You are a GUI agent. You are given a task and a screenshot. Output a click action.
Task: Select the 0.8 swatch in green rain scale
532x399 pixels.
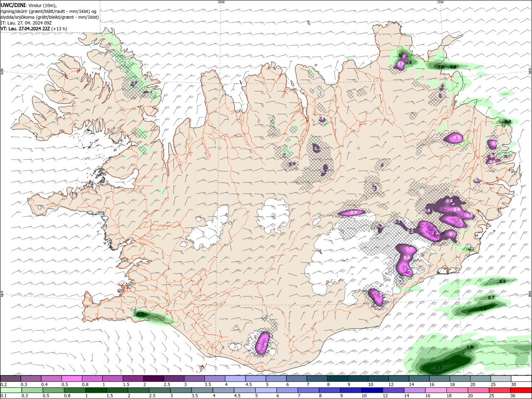(x=74, y=390)
